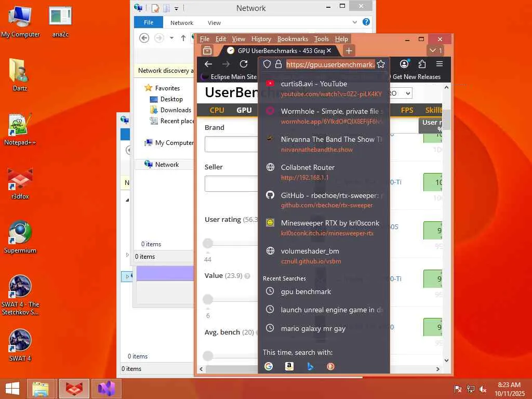Open GitHub rtx-sweeper suggestion
532x399 pixels.
(324, 200)
